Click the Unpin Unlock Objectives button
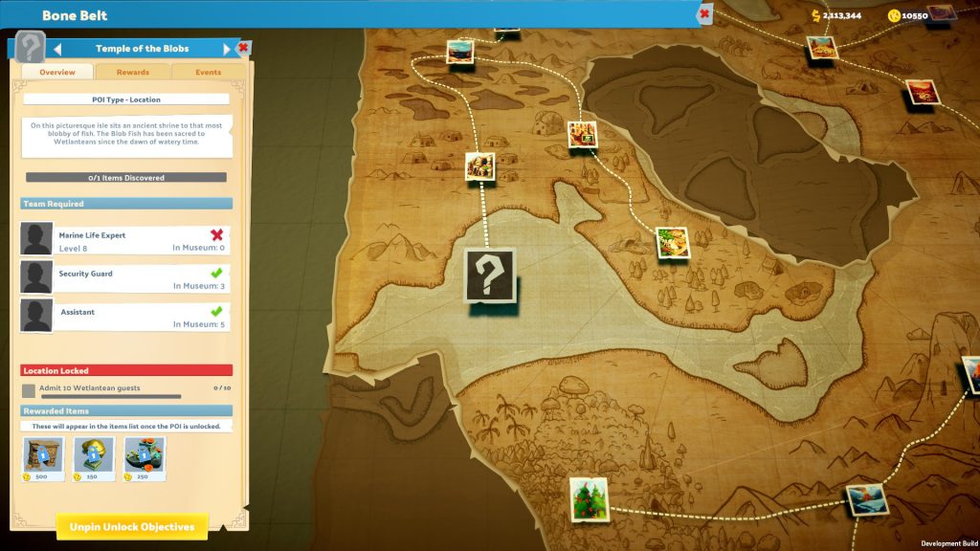The image size is (980, 551). pyautogui.click(x=132, y=527)
